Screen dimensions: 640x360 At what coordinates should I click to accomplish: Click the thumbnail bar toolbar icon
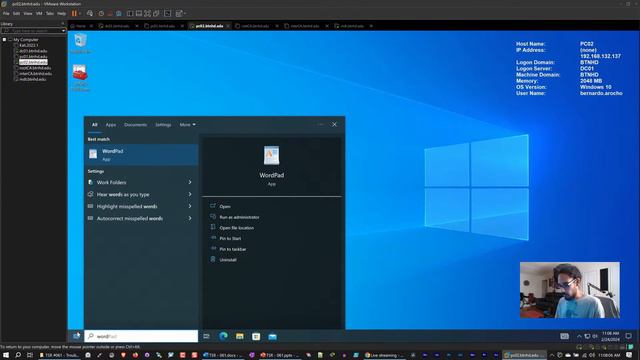coord(139,13)
